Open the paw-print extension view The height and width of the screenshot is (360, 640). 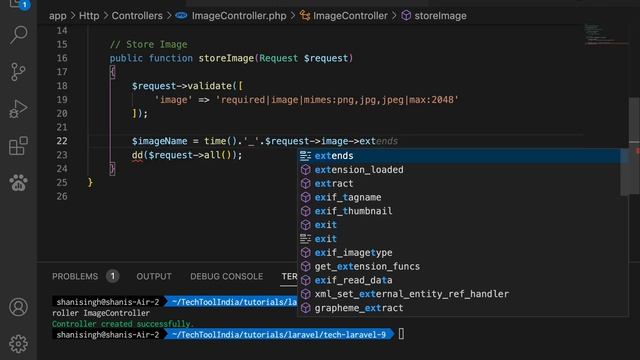(x=18, y=182)
